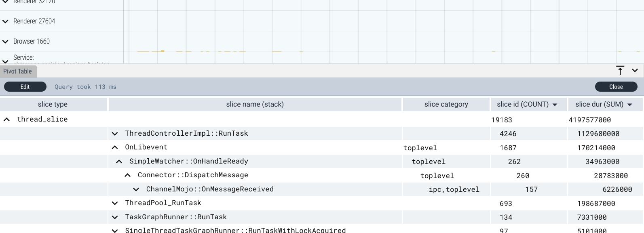The image size is (644, 233).
Task: Expand the Renderer 27604 track group
Action: (6, 21)
